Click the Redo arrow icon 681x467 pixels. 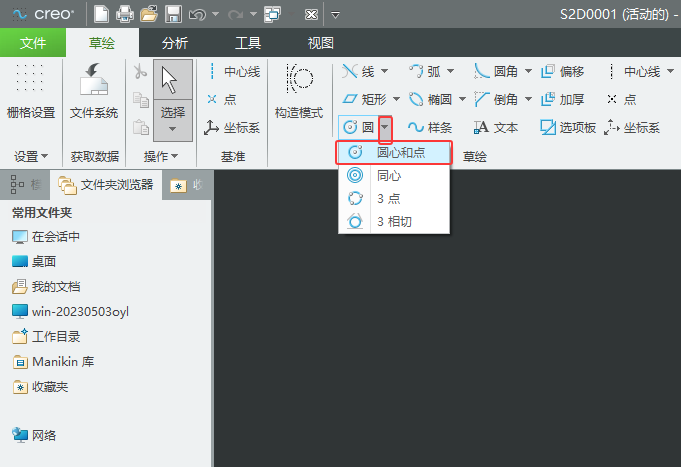235,15
